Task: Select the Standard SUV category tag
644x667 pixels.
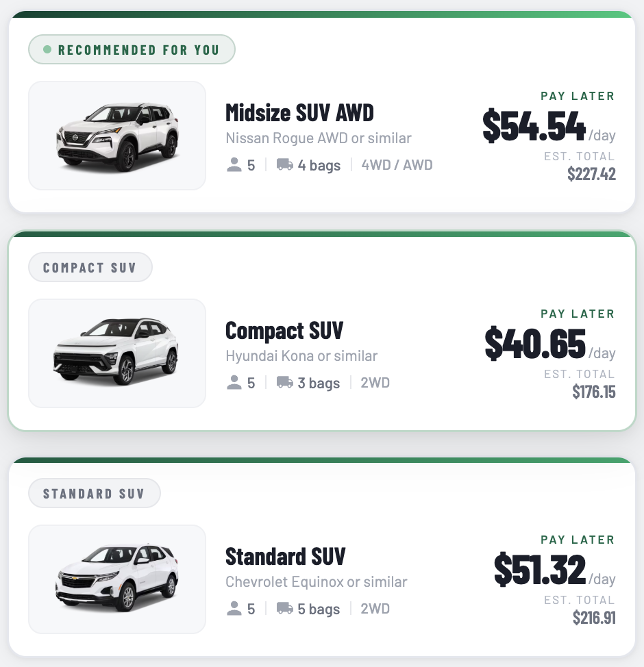Action: click(x=95, y=493)
